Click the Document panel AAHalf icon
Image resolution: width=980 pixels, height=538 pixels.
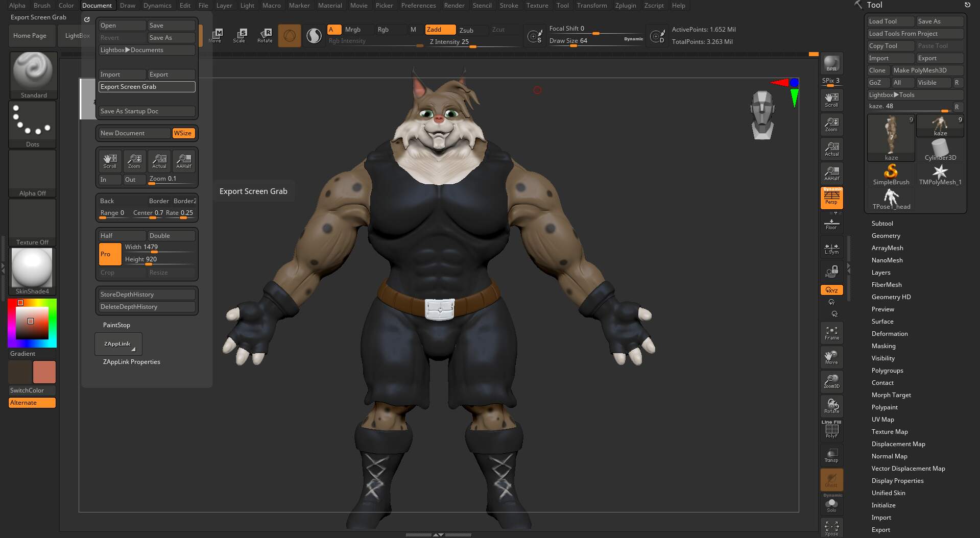coord(184,161)
